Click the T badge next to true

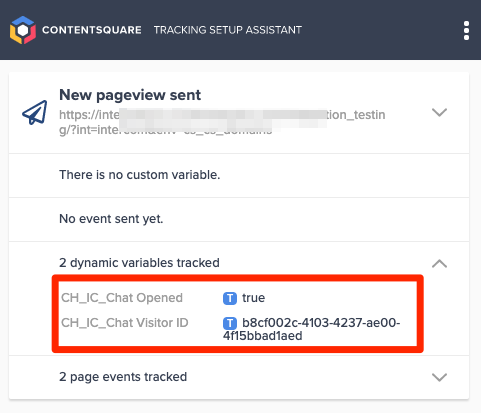point(230,298)
